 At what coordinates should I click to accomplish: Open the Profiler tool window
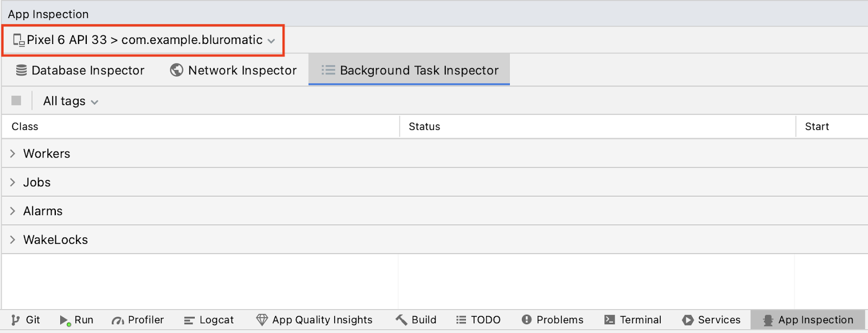click(138, 320)
